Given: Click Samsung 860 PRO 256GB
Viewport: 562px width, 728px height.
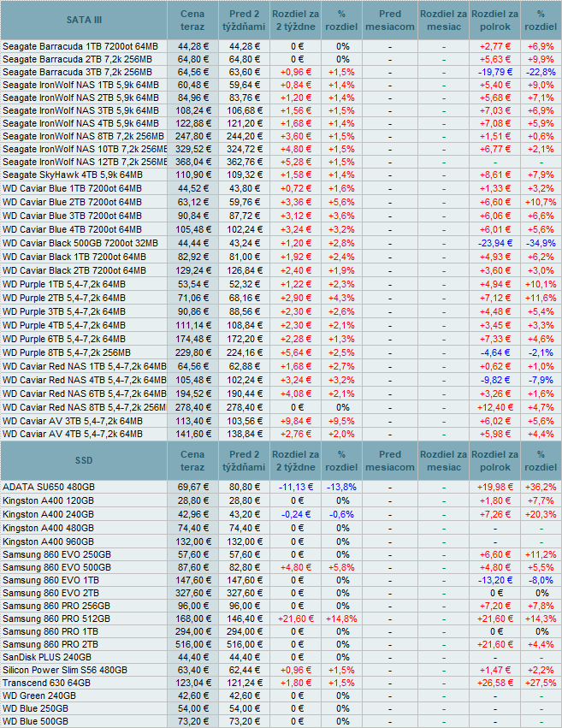Looking at the screenshot, I should pos(56,607).
